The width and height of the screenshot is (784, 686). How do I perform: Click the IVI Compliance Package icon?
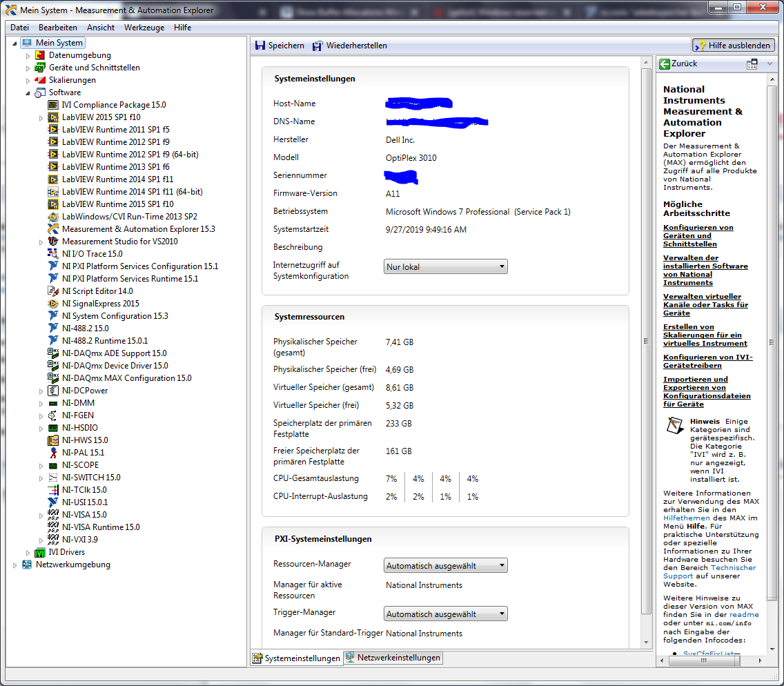[53, 104]
